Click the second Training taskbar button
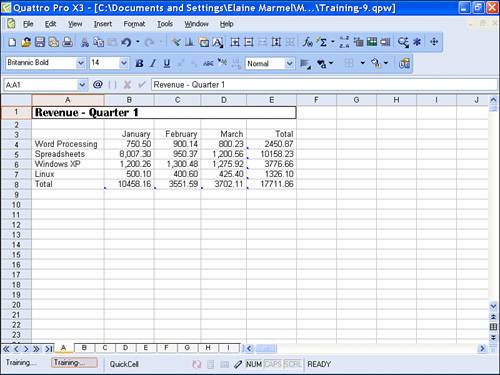 click(74, 363)
